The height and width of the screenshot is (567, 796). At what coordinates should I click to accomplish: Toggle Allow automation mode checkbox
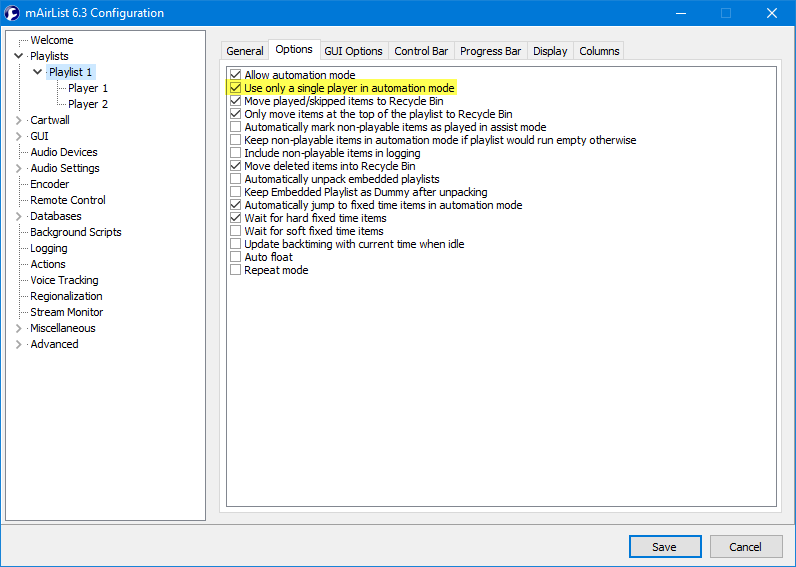coord(235,75)
